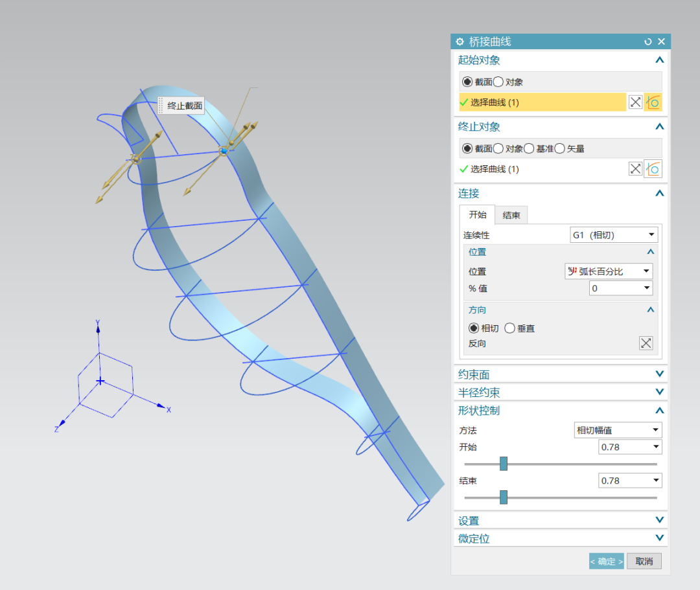Collapse the 连接 section
Screen dimensions: 700x590
coord(659,194)
